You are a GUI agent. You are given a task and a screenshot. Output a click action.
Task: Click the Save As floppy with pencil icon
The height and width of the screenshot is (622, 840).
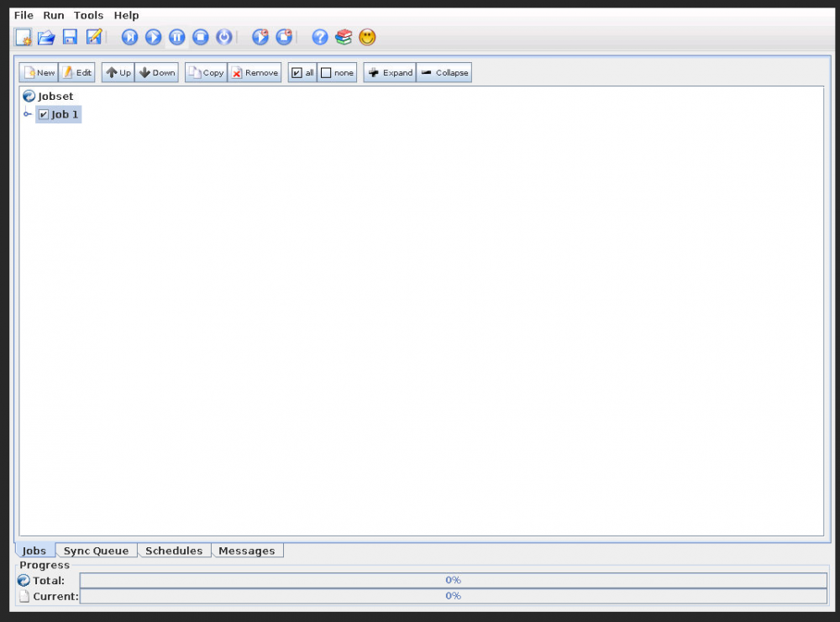94,37
